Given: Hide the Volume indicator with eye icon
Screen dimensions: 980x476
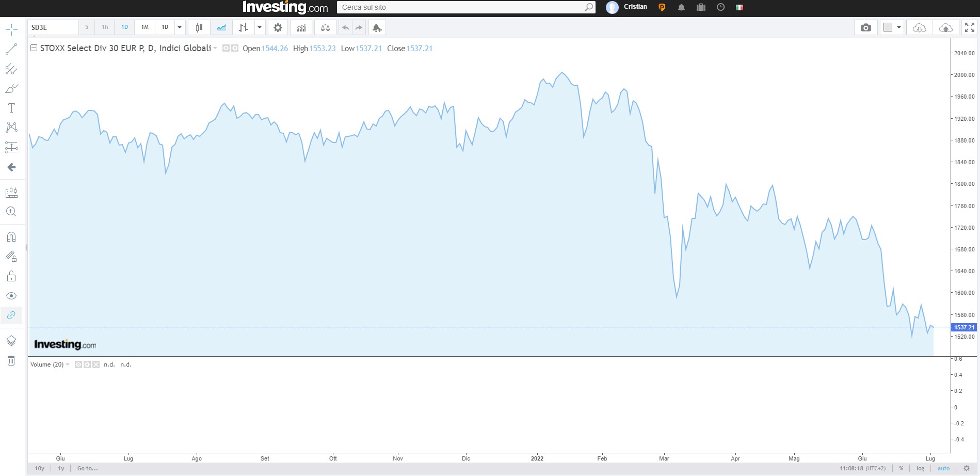Looking at the screenshot, I should tap(78, 364).
